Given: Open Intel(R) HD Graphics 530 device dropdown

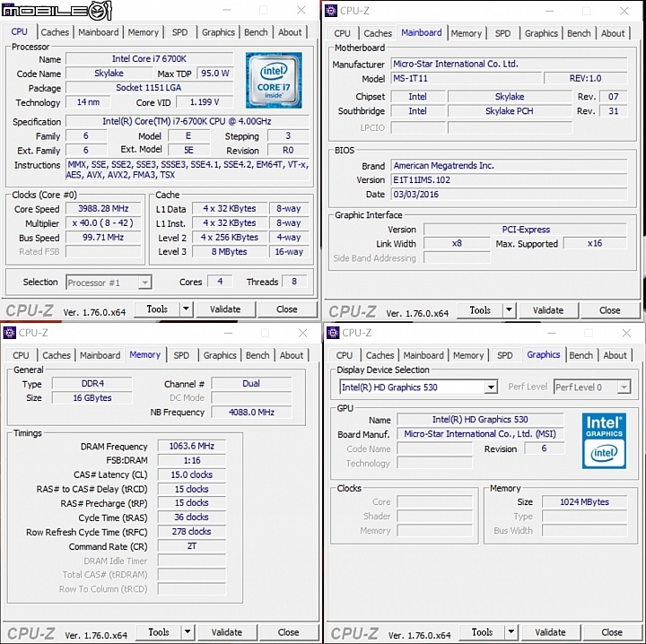Looking at the screenshot, I should coord(419,387).
